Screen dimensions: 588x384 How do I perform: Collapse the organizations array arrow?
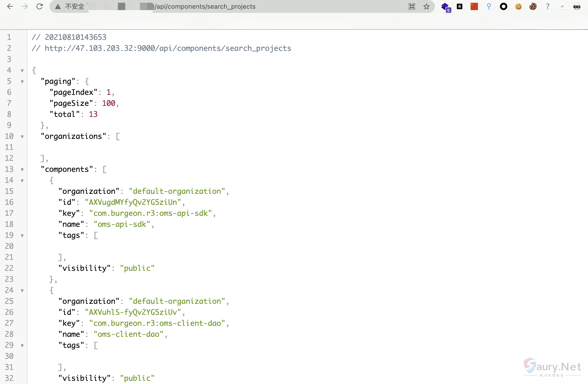(22, 137)
